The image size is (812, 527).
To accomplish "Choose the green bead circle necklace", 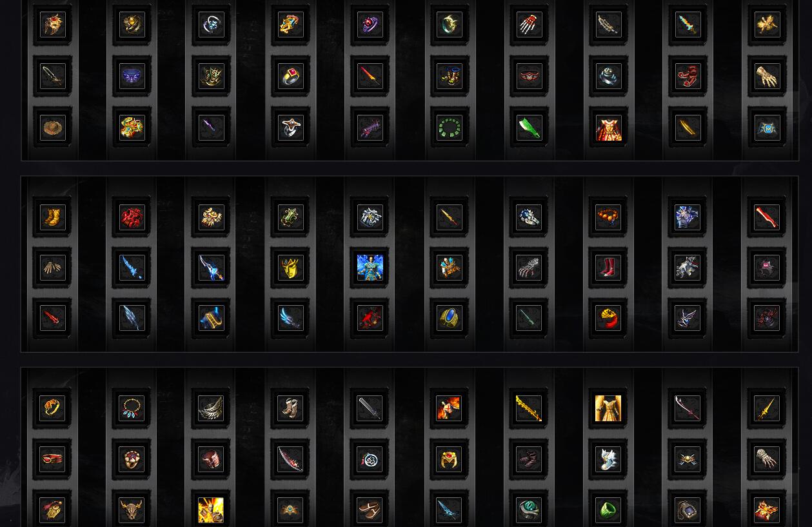I will point(450,128).
